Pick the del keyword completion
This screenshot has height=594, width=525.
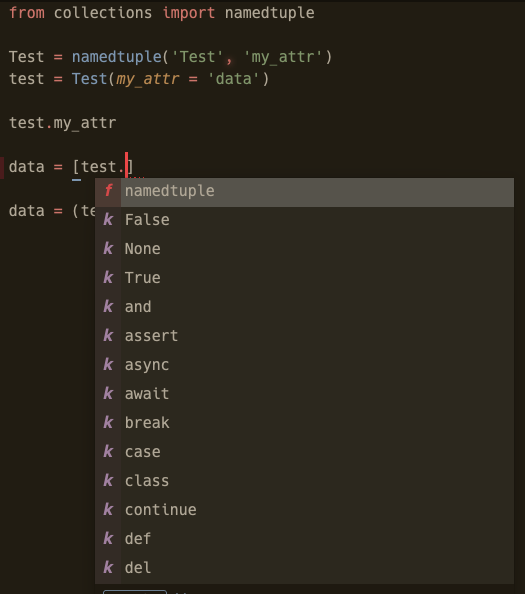click(x=304, y=568)
